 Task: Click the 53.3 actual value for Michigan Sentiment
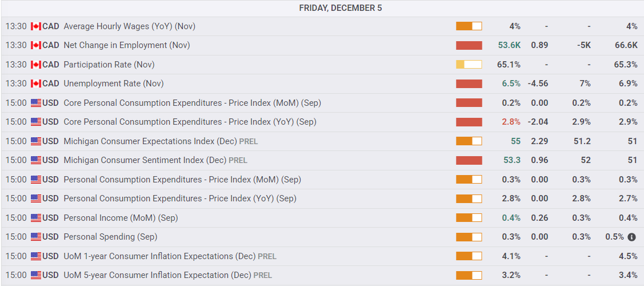point(511,160)
